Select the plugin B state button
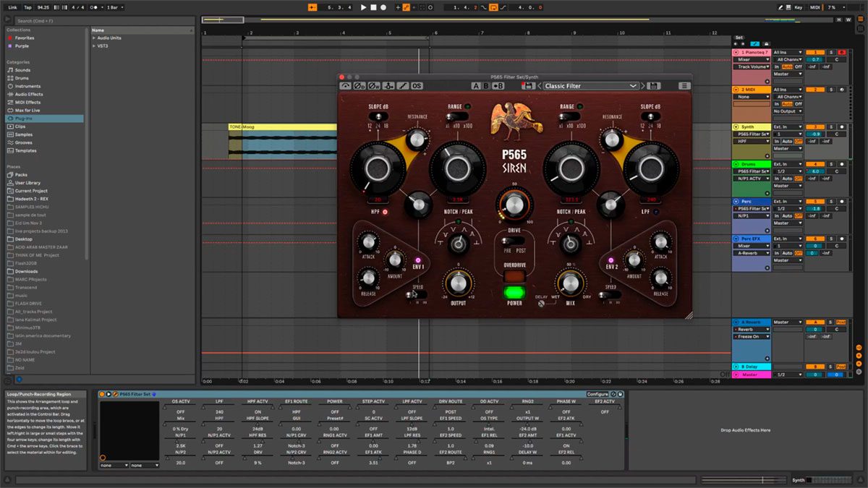The image size is (868, 488). pos(486,86)
